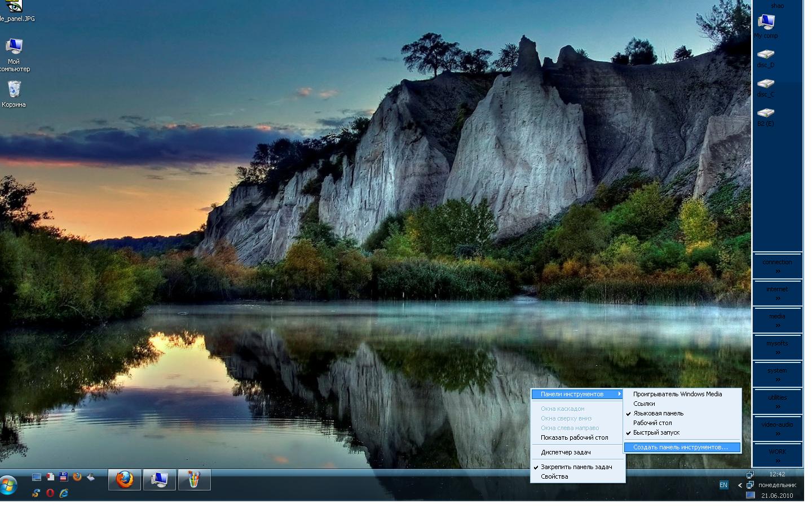Expand the media toolbar overflow arrows

[778, 325]
